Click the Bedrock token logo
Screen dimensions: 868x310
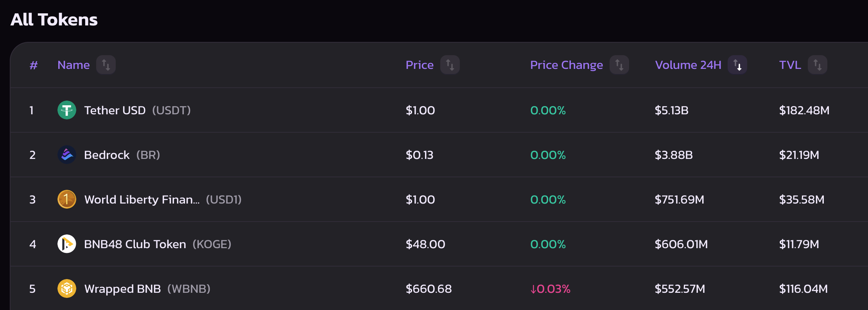tap(67, 155)
